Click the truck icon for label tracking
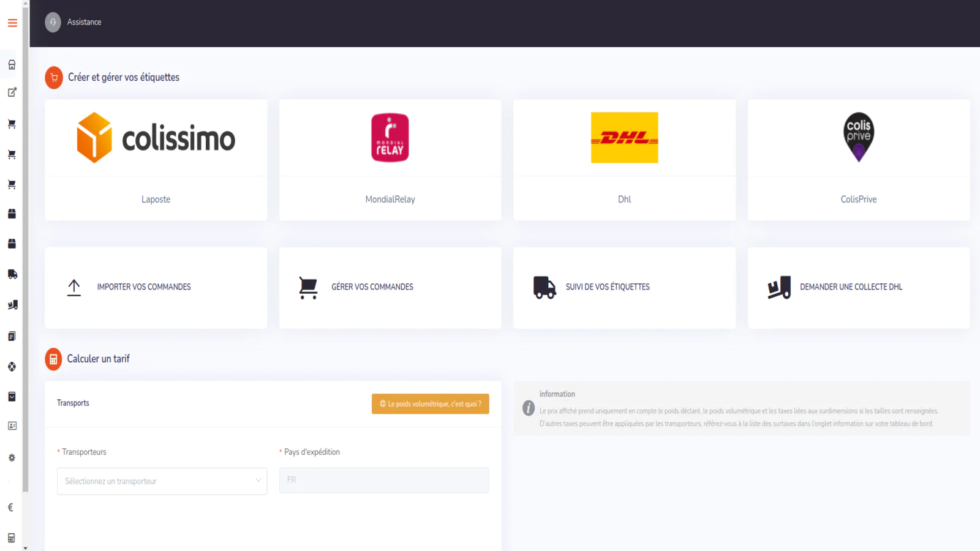 pyautogui.click(x=545, y=288)
